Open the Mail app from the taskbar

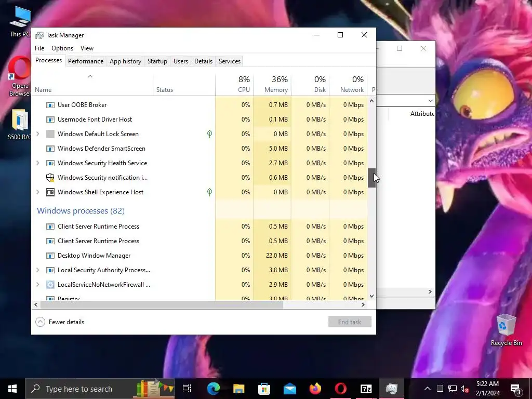pyautogui.click(x=290, y=389)
